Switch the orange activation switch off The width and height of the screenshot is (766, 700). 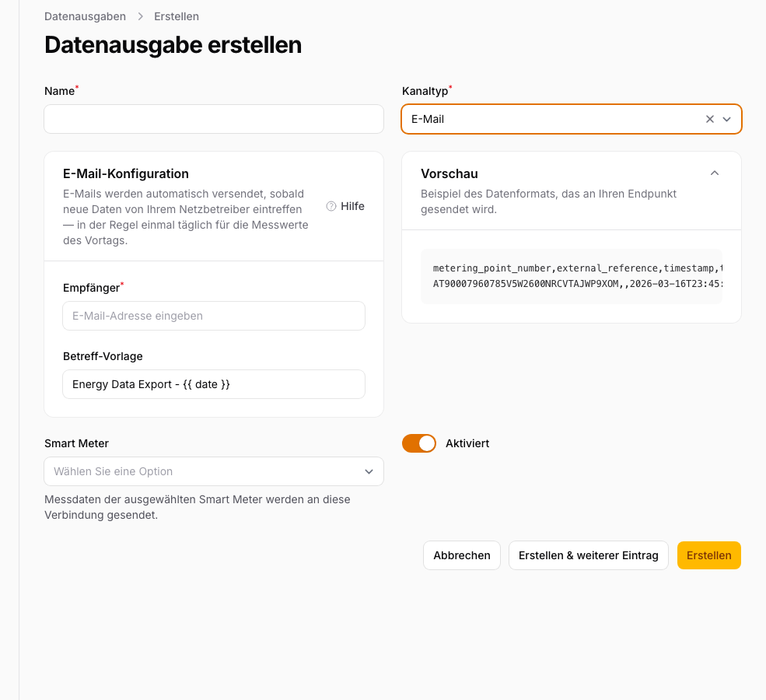[x=419, y=443]
